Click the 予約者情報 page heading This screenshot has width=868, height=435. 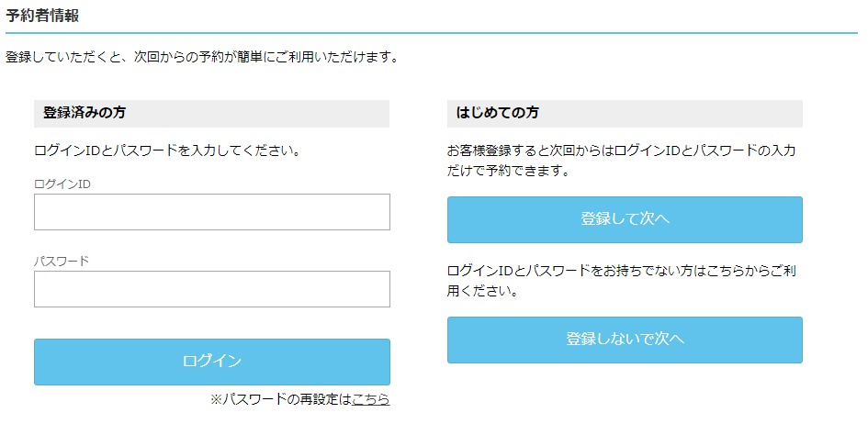[x=42, y=16]
